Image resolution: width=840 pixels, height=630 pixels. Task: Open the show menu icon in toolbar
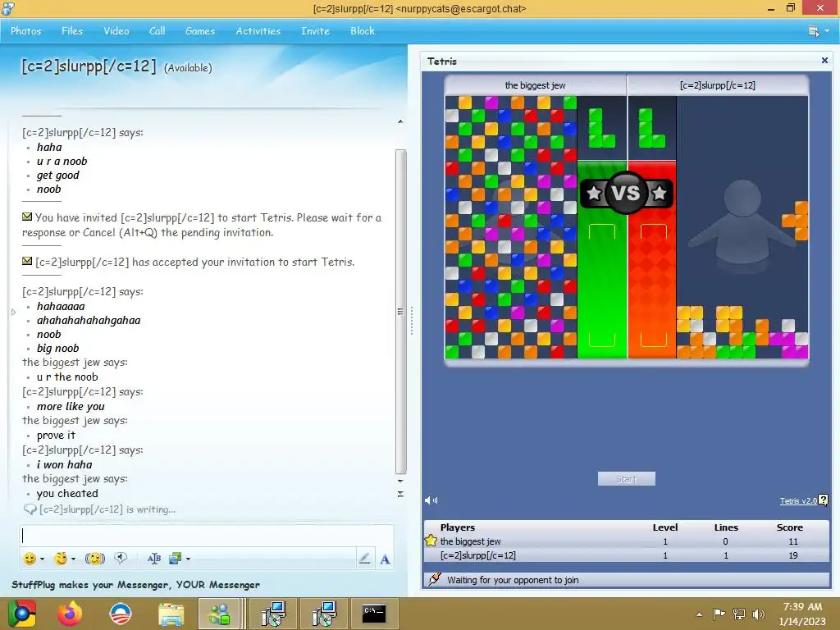click(814, 31)
